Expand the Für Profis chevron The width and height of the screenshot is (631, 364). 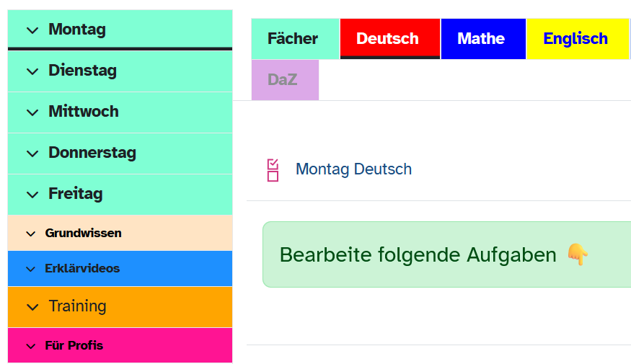pos(30,346)
